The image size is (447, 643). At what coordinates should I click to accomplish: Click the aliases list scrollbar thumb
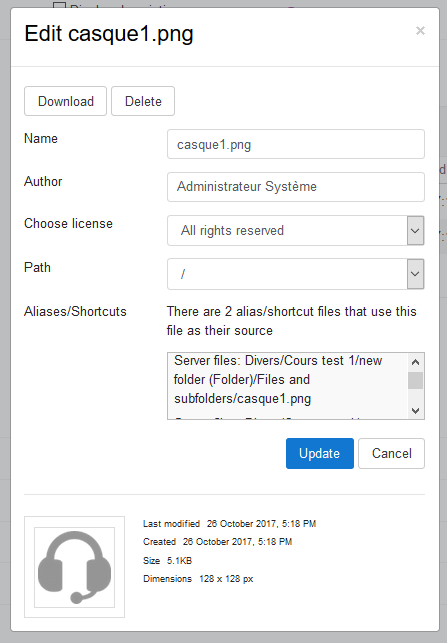415,380
